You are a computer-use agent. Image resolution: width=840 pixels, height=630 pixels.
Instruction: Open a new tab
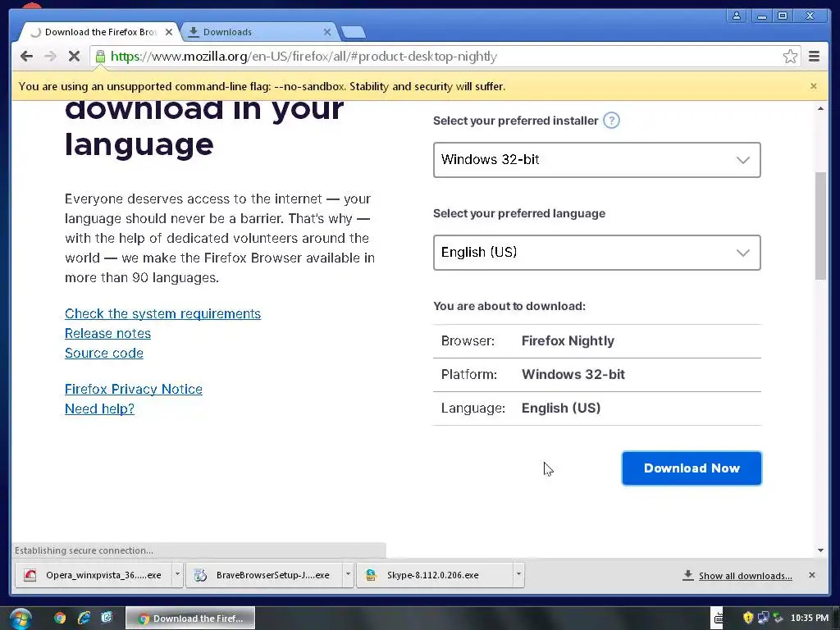pyautogui.click(x=353, y=32)
